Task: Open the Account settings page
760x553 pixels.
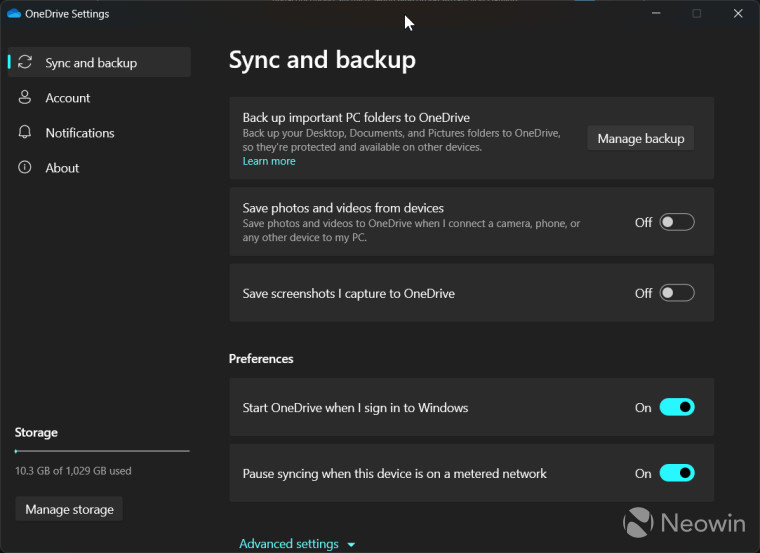Action: (68, 98)
